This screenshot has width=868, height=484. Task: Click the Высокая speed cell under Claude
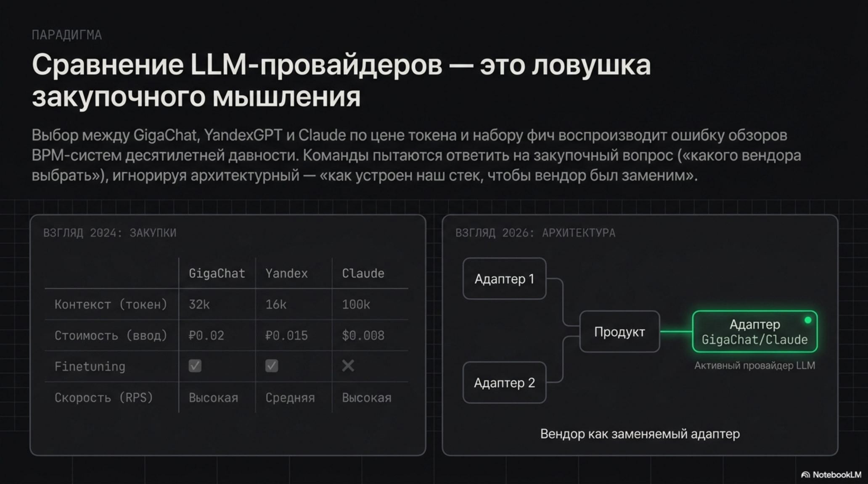(x=366, y=397)
